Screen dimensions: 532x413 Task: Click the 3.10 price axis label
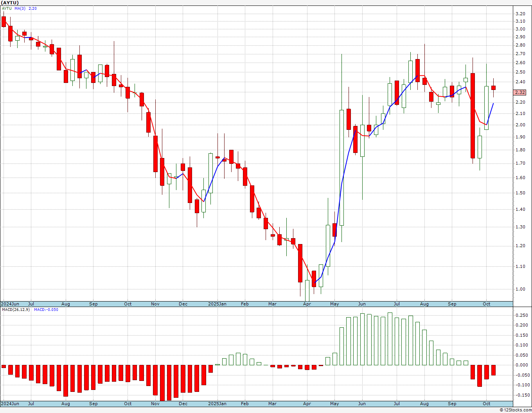click(520, 22)
